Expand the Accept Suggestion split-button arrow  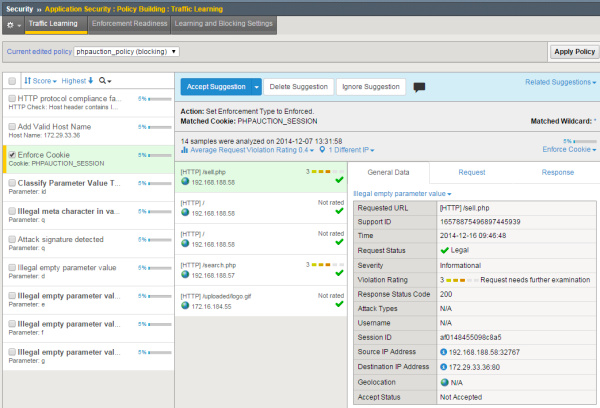[255, 87]
